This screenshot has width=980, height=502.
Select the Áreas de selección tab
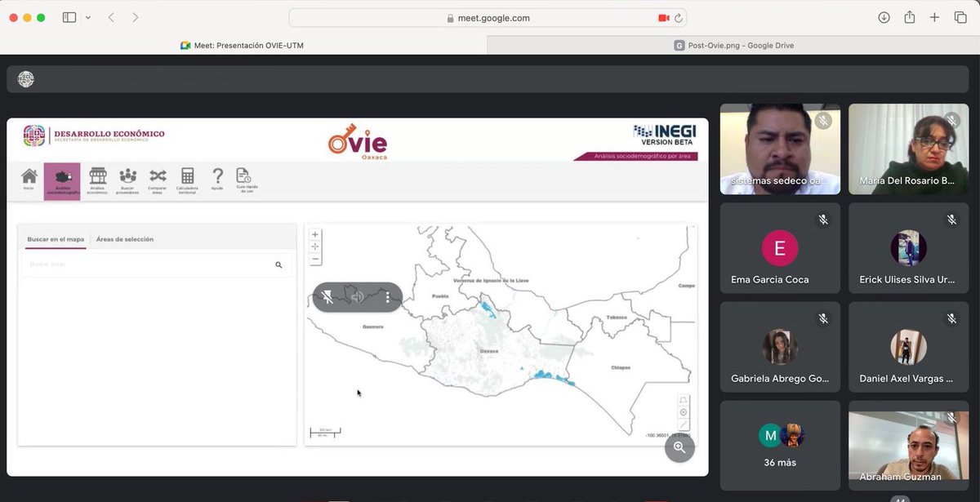125,239
